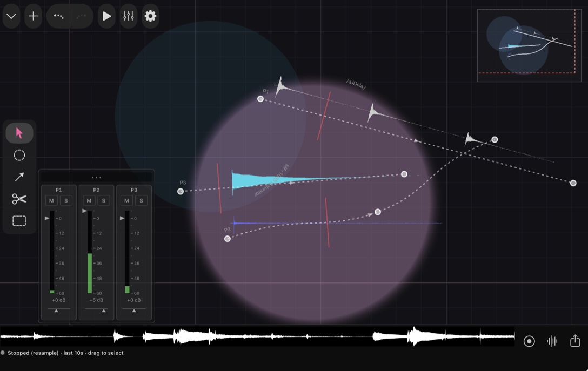Click the P1 fader handle triangle
588x371 pixels.
coord(47,218)
